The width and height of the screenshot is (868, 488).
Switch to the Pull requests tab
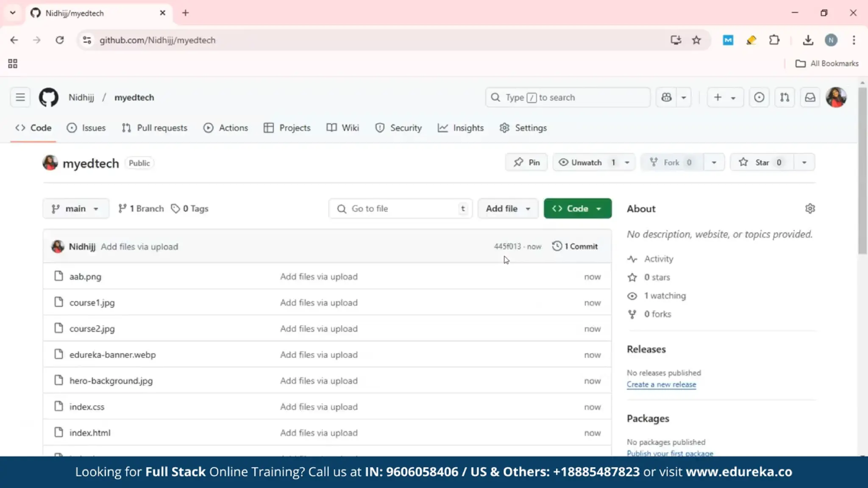(x=154, y=128)
